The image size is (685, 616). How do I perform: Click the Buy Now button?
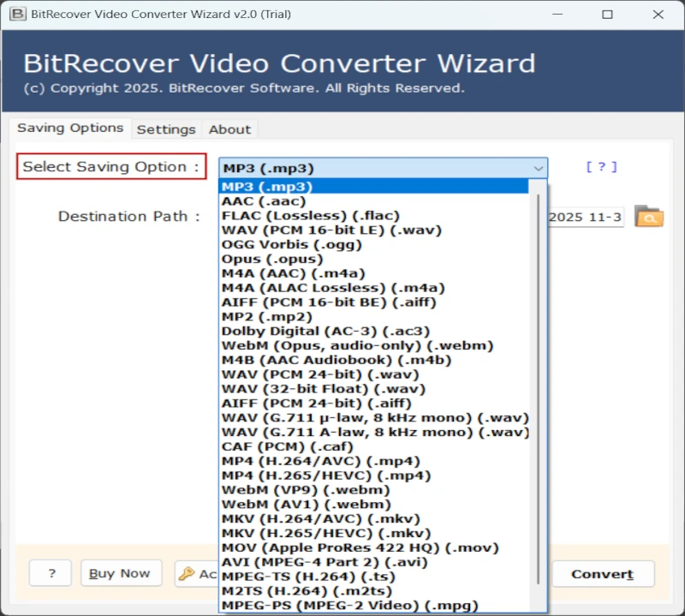point(121,573)
